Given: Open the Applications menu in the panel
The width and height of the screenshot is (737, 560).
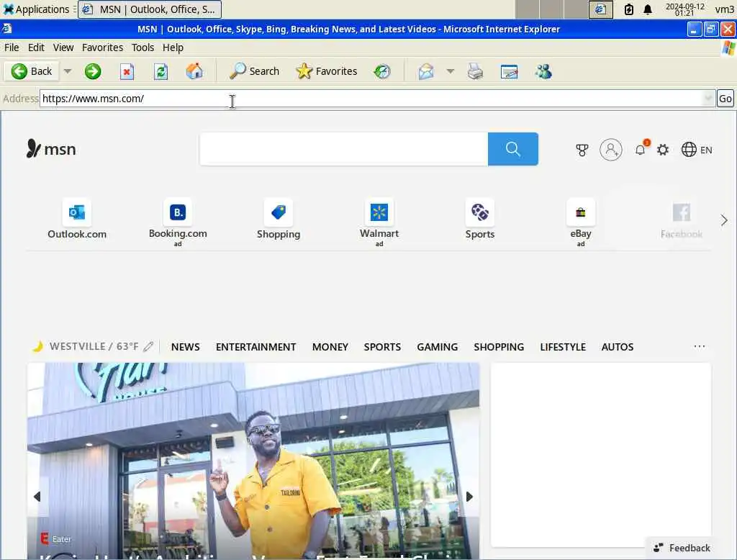Looking at the screenshot, I should [x=36, y=9].
